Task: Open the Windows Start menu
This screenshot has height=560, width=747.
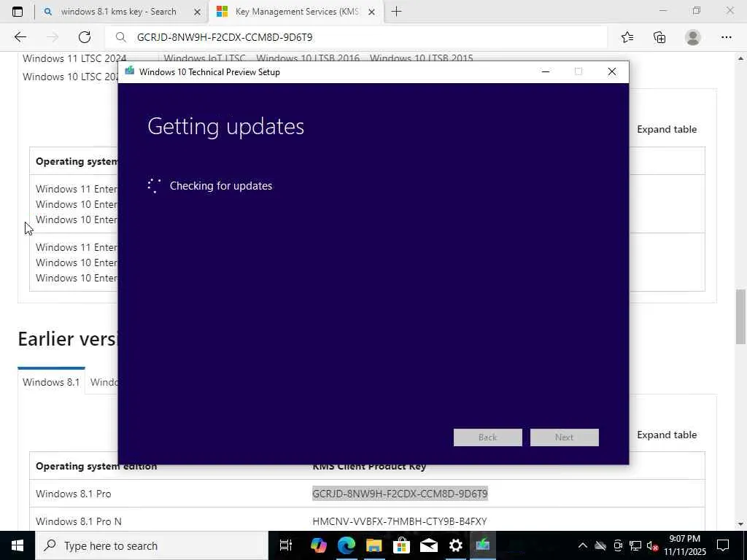Action: [x=18, y=545]
